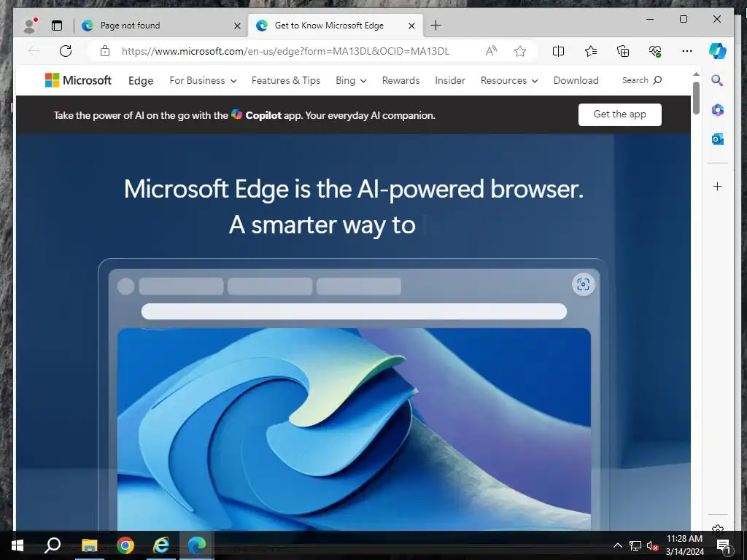The width and height of the screenshot is (747, 560).
Task: Open Windows taskbar search
Action: (x=53, y=545)
